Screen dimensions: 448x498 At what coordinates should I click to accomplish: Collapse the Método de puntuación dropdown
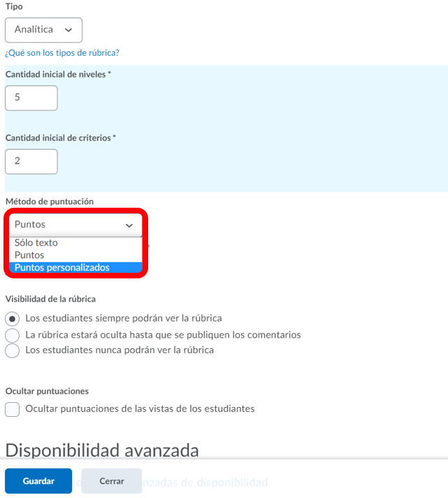(75, 225)
